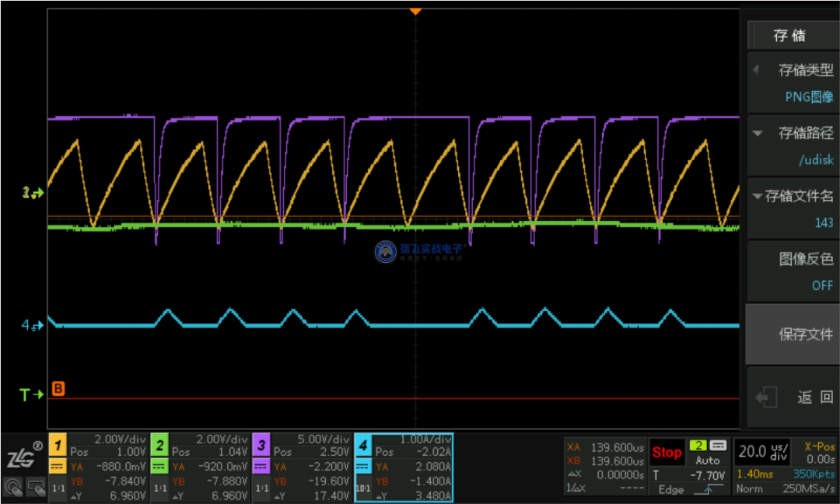Toggle channel 1 DC coupling icon

point(58,467)
